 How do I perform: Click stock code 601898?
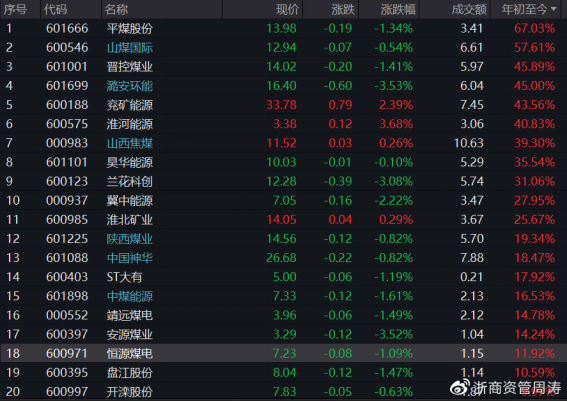pos(67,296)
